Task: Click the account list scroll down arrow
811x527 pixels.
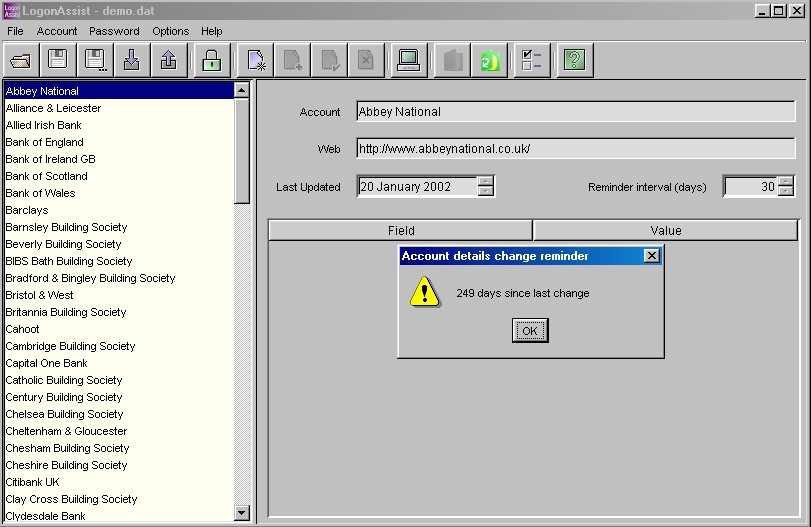Action: (242, 513)
